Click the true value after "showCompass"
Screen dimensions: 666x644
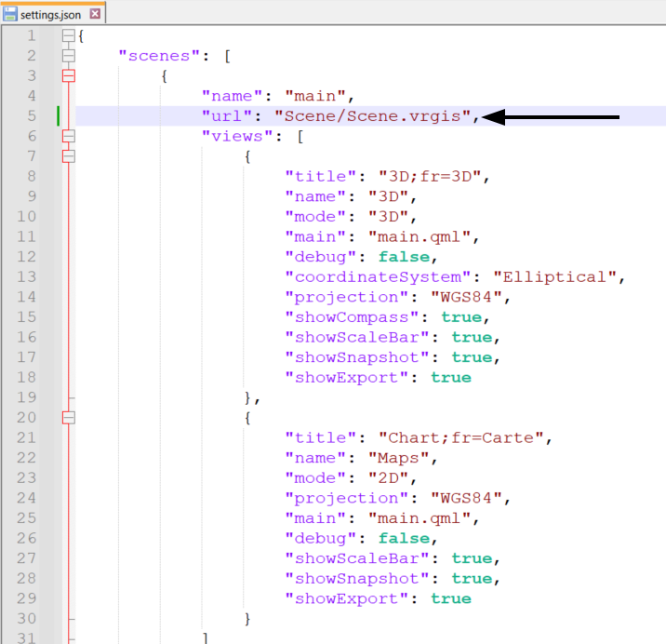486,317
